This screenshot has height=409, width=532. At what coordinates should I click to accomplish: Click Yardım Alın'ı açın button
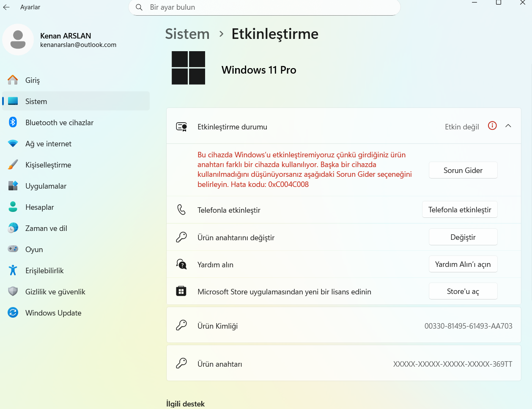click(463, 264)
